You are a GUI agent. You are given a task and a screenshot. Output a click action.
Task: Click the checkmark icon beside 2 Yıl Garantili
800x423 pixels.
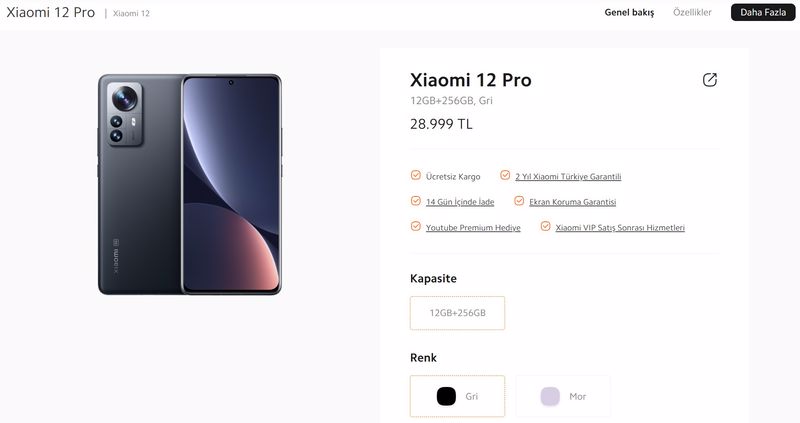[505, 176]
